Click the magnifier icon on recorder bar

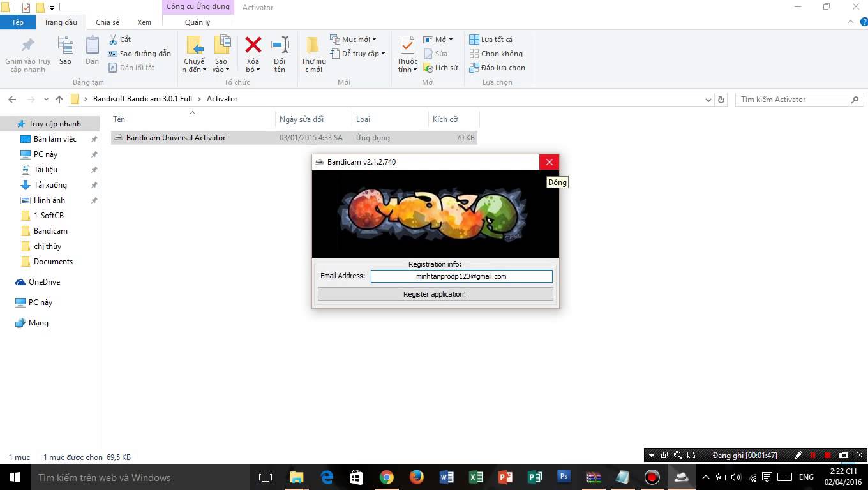point(678,456)
